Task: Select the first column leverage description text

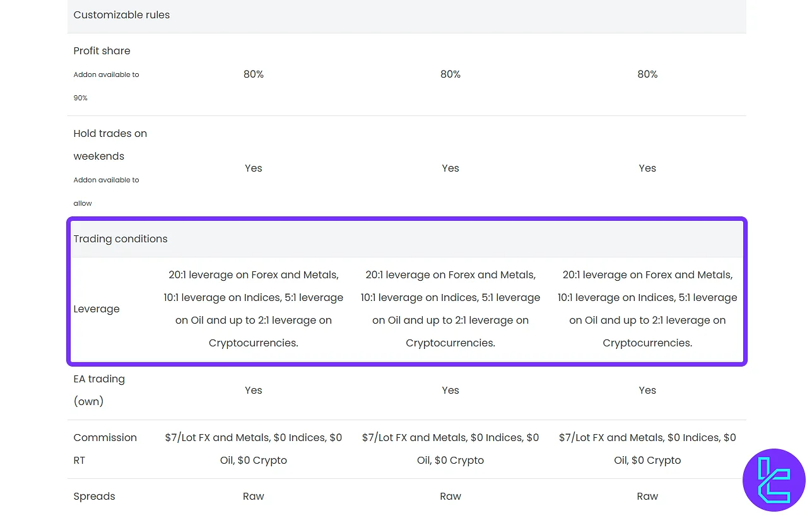Action: click(254, 309)
